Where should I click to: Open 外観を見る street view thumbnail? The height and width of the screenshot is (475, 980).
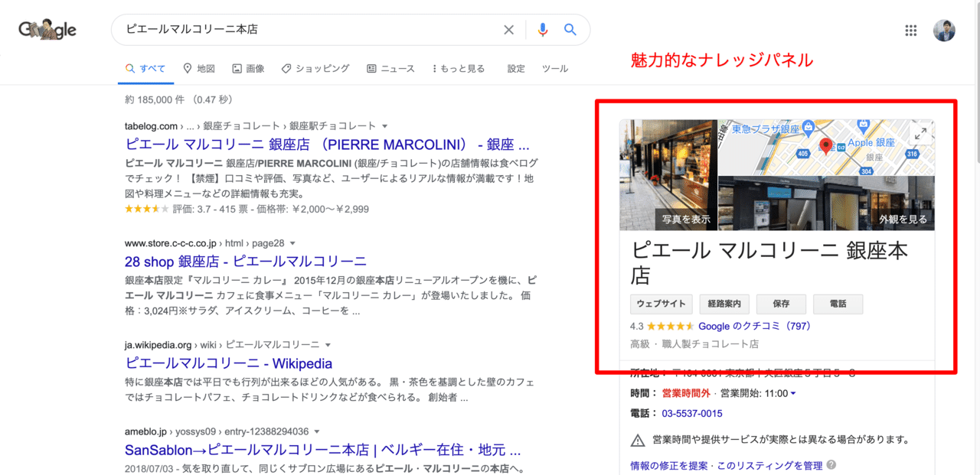(827, 203)
